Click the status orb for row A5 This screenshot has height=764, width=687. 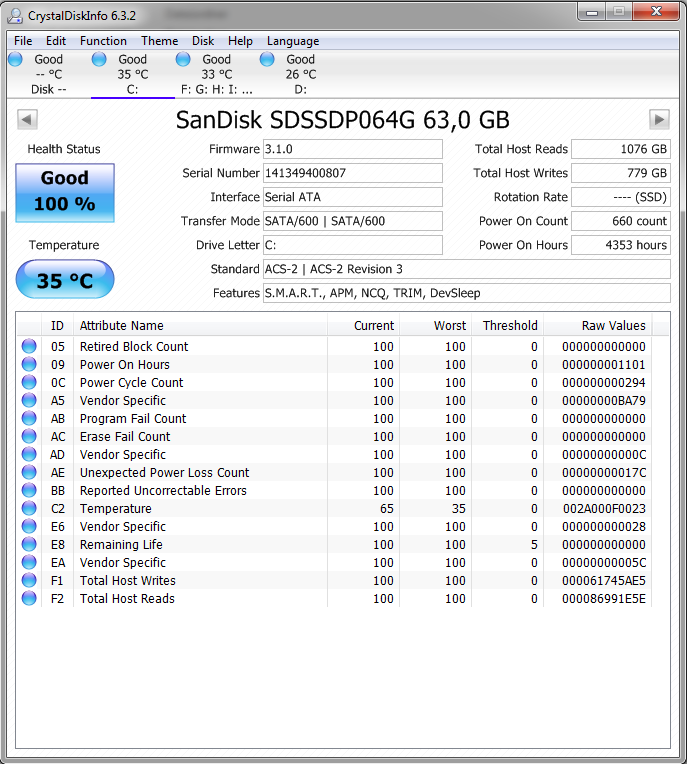(29, 400)
